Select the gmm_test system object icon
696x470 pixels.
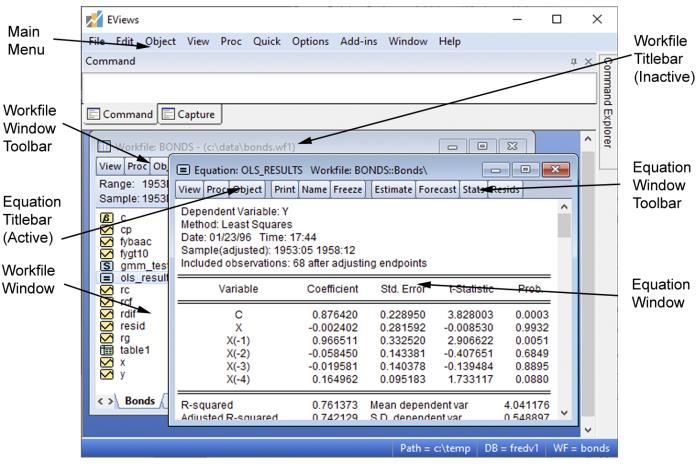click(x=107, y=265)
